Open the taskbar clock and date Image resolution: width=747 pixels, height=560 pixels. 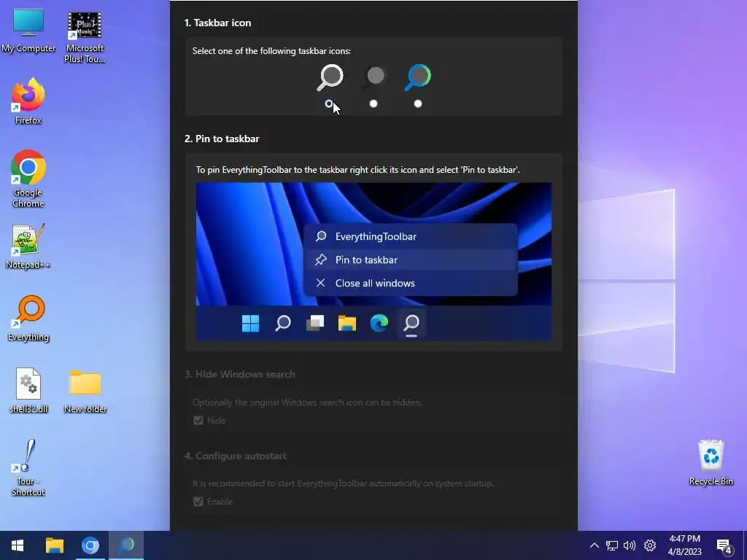[684, 545]
